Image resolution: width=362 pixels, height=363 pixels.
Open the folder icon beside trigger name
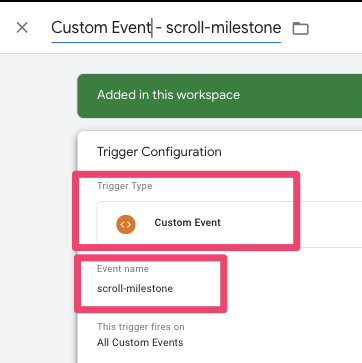301,28
